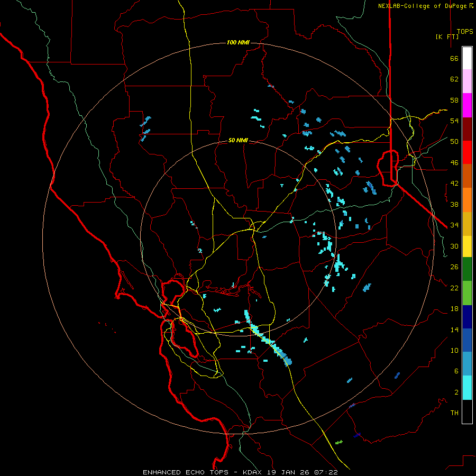Viewport: 476px width, 476px height.
Task: Click the [K FT] units label
Action: [447, 36]
